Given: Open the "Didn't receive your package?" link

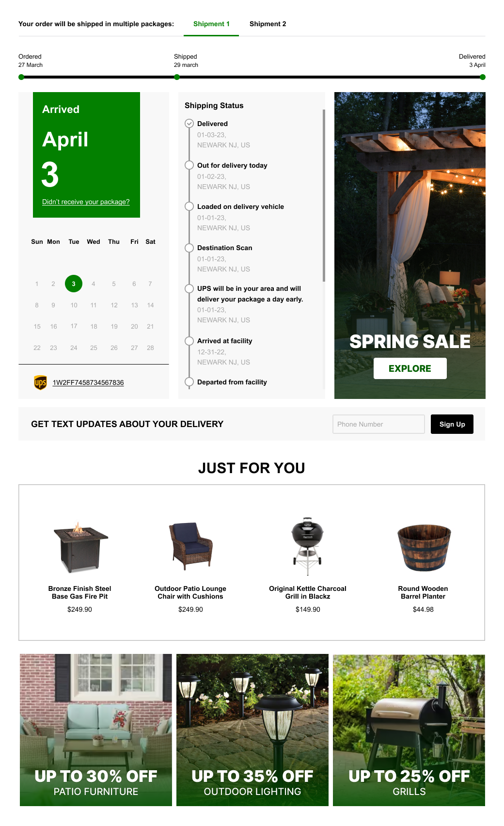Looking at the screenshot, I should (x=86, y=202).
